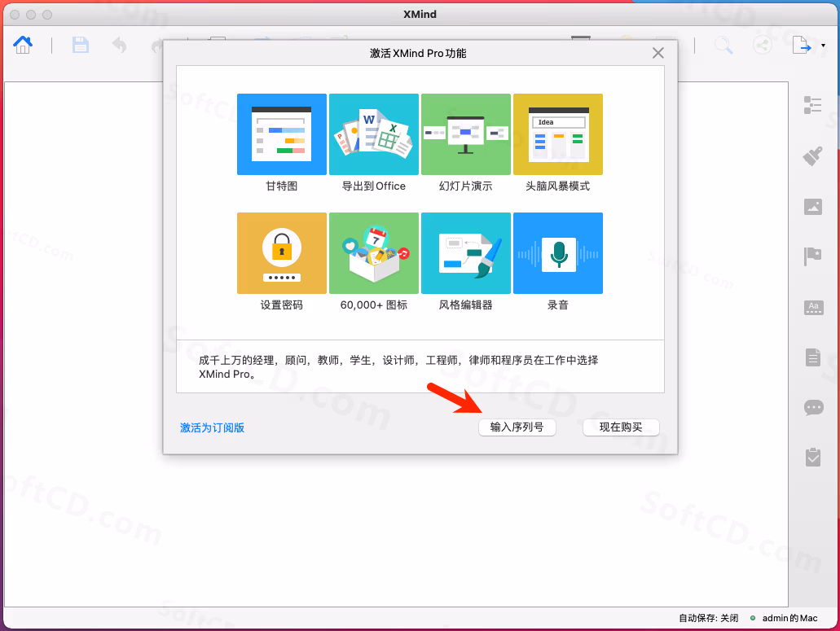Open the Format brush panel

[x=812, y=156]
